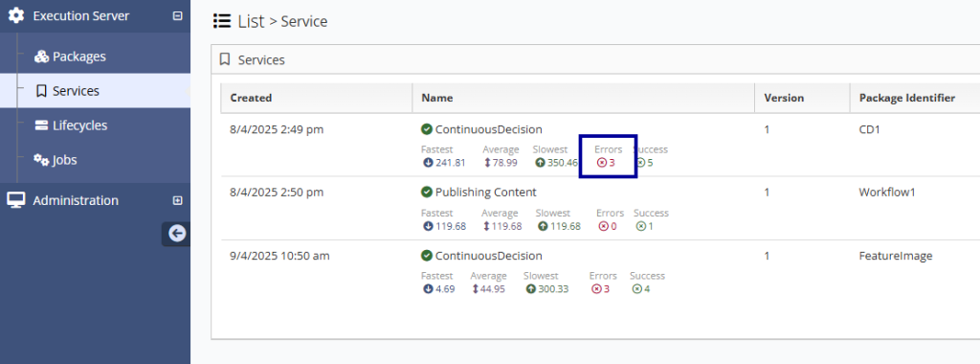Viewport: 980px width, 364px height.
Task: Click the created date 9/4/2025 10:50 am
Action: (x=279, y=256)
